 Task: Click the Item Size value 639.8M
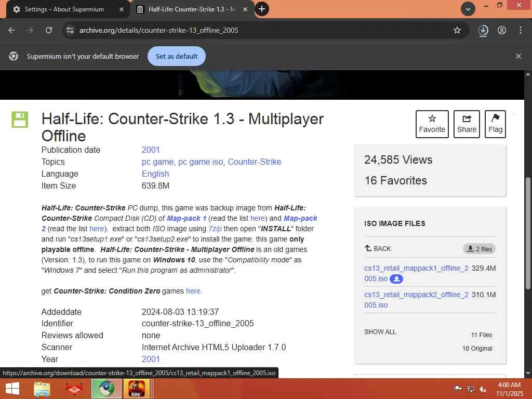click(x=155, y=186)
